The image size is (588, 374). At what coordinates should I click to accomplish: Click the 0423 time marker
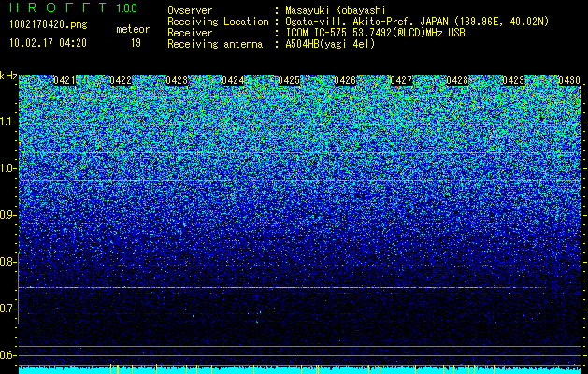177,80
